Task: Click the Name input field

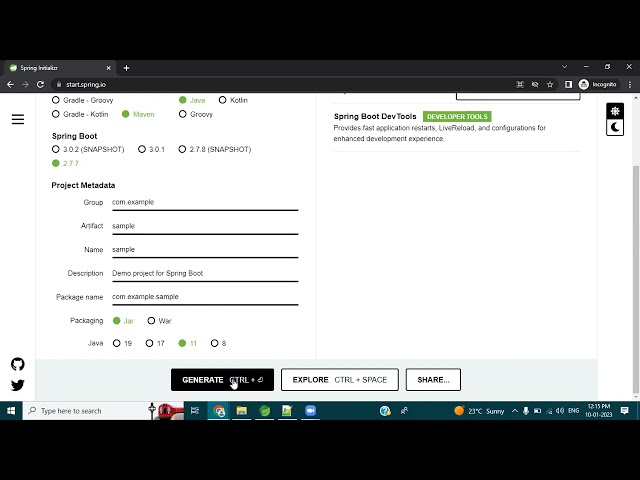Action: tap(205, 250)
